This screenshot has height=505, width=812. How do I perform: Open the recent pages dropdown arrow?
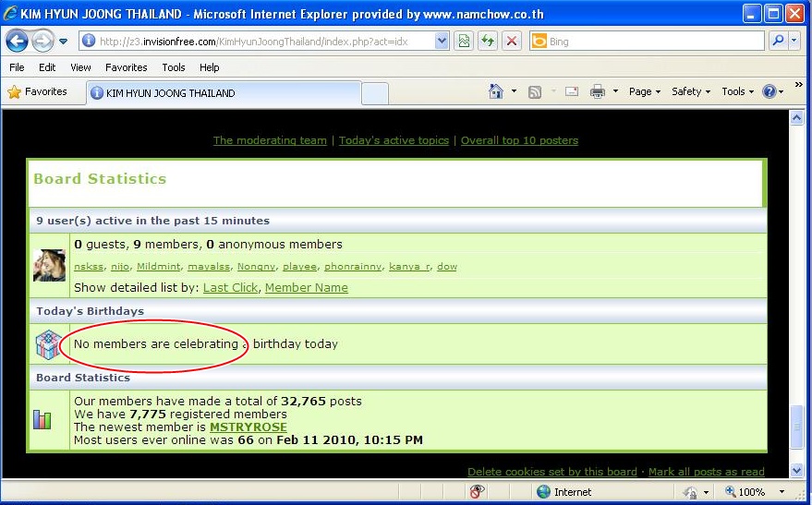(63, 42)
